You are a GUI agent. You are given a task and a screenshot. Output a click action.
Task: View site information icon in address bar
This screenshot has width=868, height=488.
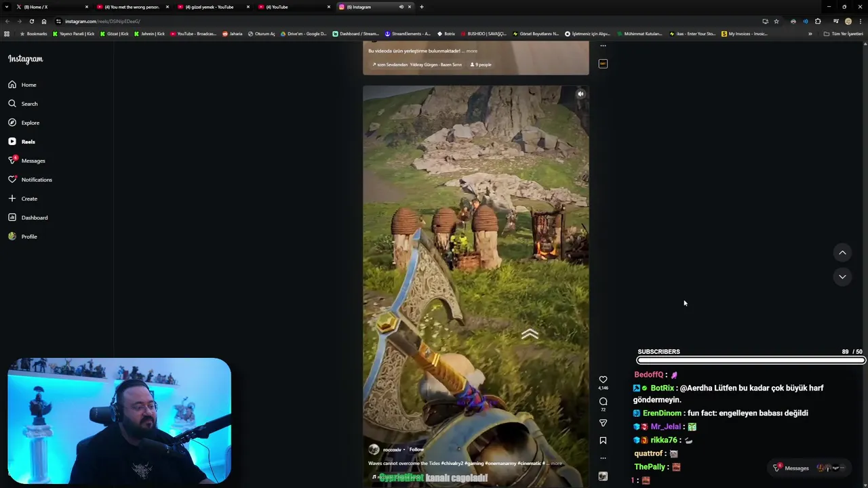[x=58, y=21]
